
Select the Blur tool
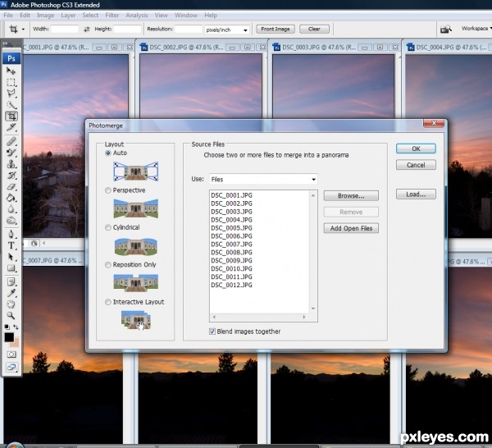coord(11,209)
